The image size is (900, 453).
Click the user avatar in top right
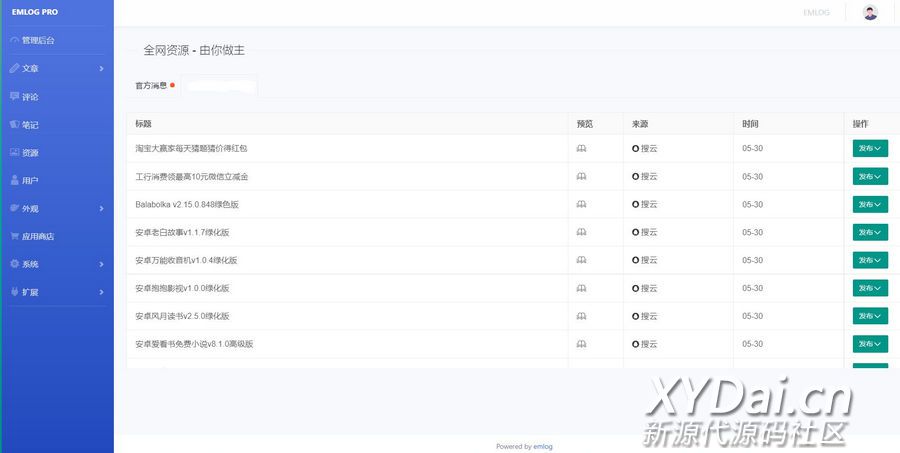click(870, 13)
